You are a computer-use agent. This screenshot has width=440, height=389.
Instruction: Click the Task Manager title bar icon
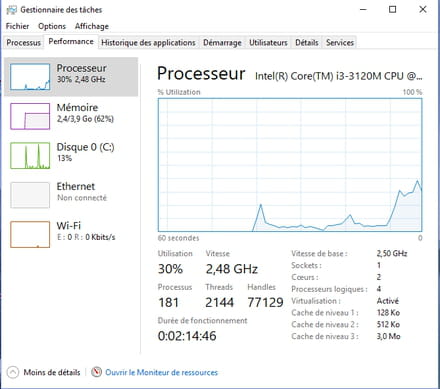[x=11, y=10]
